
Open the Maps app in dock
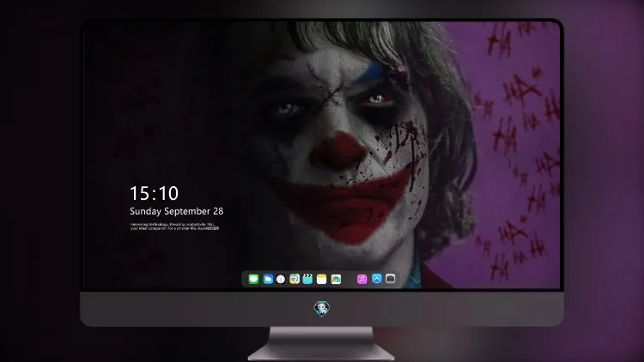click(295, 279)
